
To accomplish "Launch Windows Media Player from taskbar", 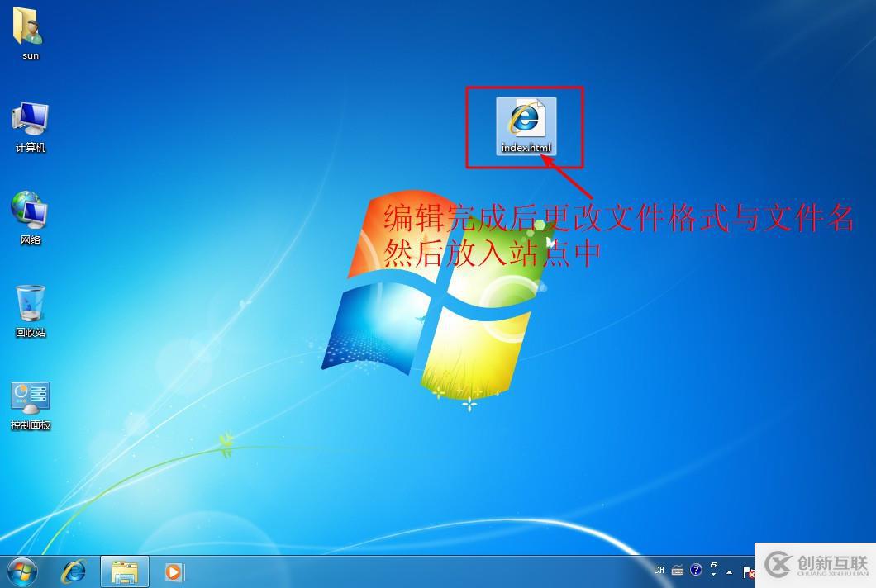I will [174, 571].
